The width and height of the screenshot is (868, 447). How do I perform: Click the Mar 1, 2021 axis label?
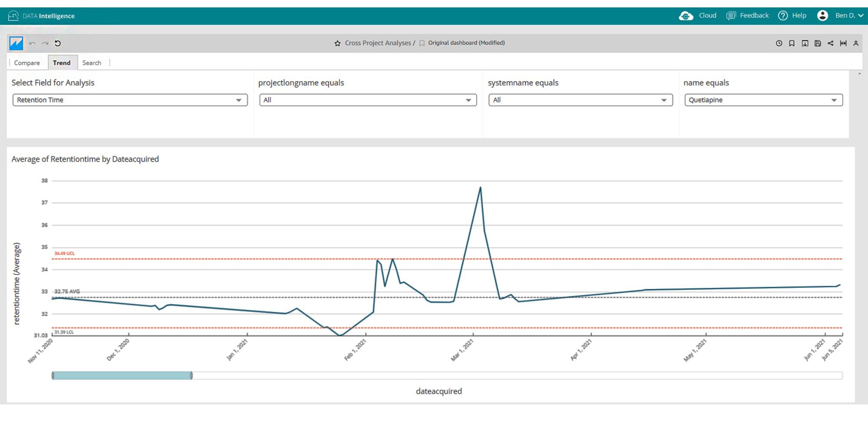(462, 350)
